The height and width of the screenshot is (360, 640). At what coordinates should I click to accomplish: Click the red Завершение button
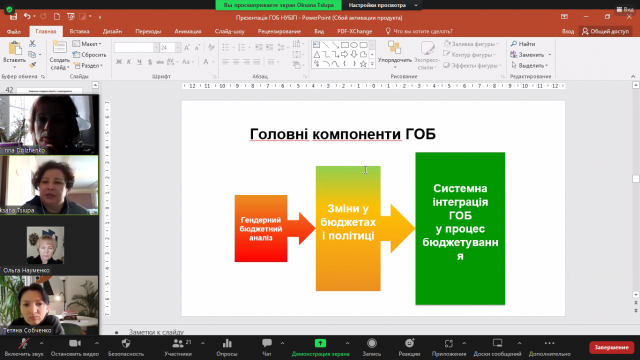[611, 347]
